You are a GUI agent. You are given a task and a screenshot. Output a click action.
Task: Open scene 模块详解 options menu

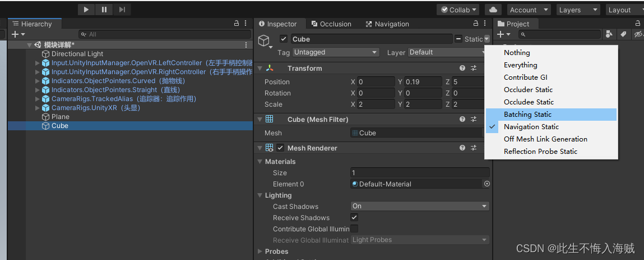coord(246,45)
